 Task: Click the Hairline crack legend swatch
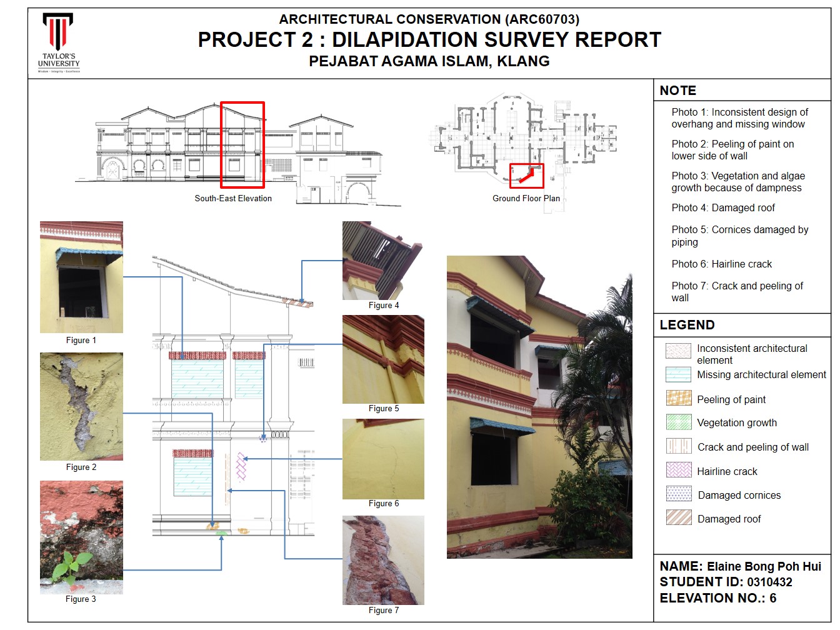pyautogui.click(x=679, y=470)
